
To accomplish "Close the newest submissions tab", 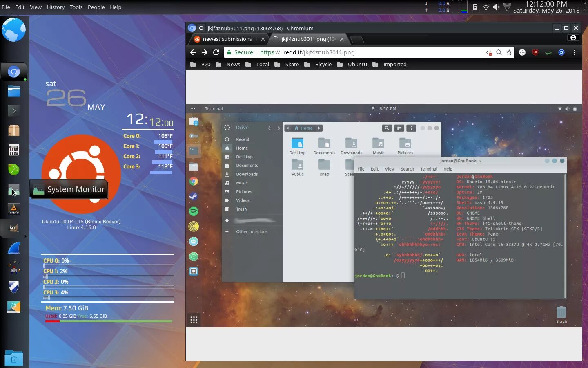I will (263, 39).
